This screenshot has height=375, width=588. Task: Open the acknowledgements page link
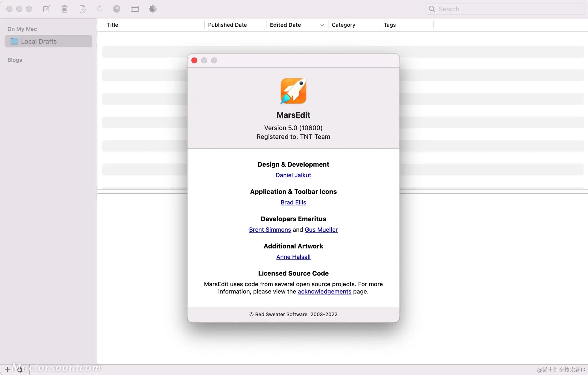tap(324, 292)
